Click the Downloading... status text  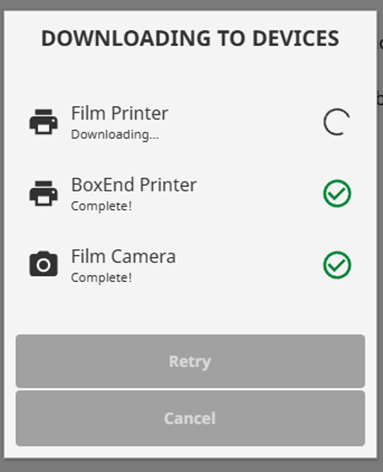[x=115, y=135]
